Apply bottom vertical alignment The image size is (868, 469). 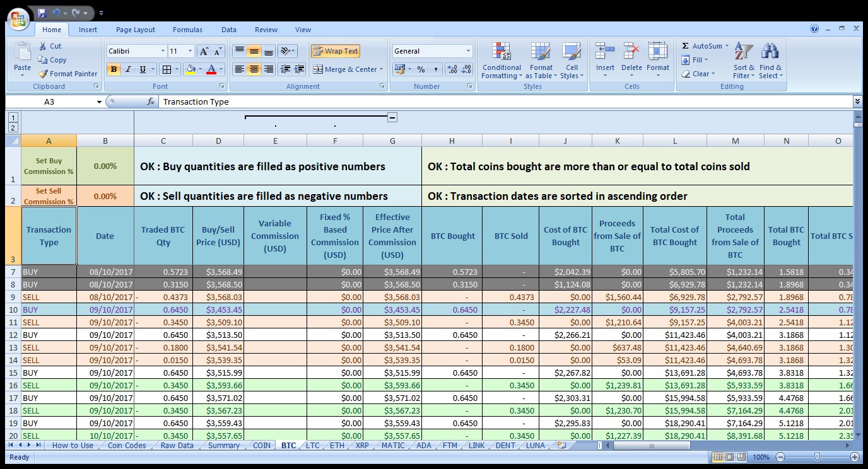pos(269,51)
